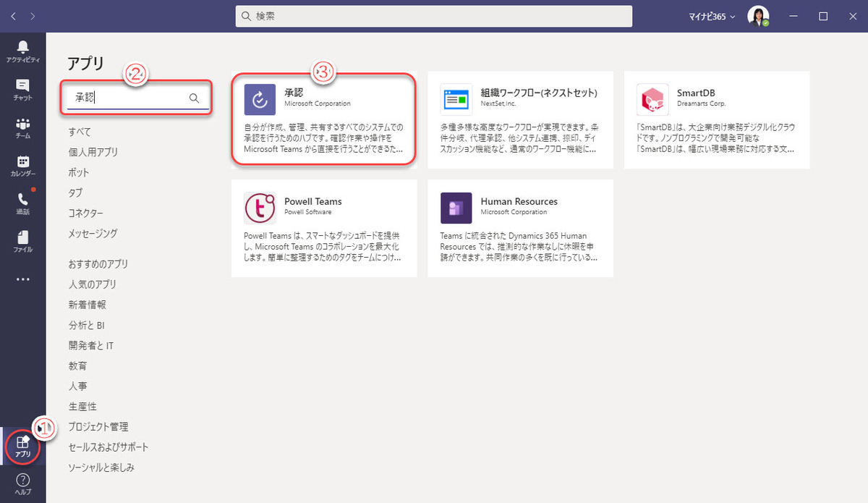Image resolution: width=868 pixels, height=503 pixels.
Task: Click the アプリ page heading
Action: click(86, 62)
